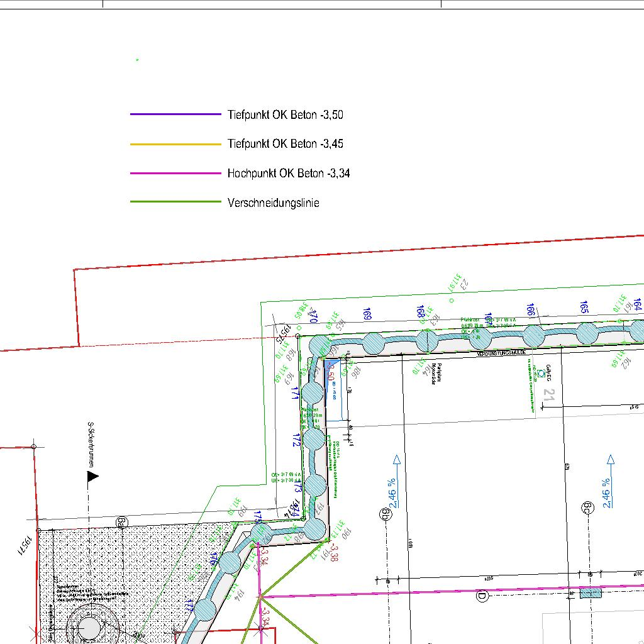
Task: Select the magenta Hochpunkt legend line
Action: 175,173
